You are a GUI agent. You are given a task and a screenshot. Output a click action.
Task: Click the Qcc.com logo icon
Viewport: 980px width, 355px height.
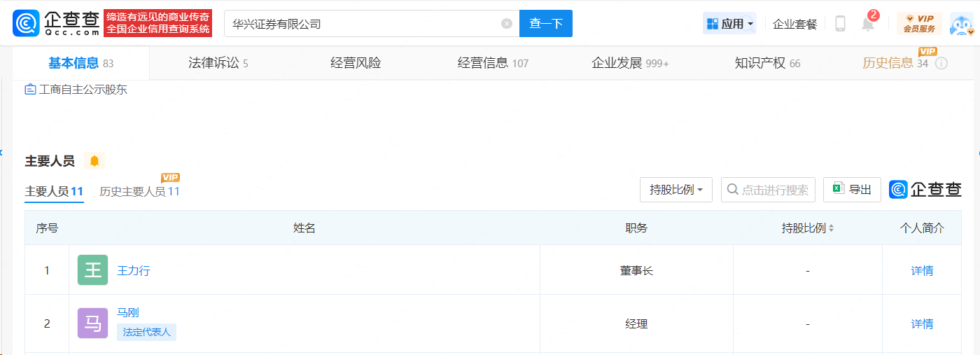[26, 23]
